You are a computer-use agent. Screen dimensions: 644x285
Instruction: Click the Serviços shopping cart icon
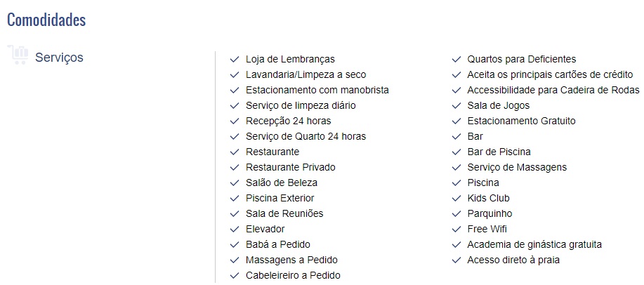point(18,55)
